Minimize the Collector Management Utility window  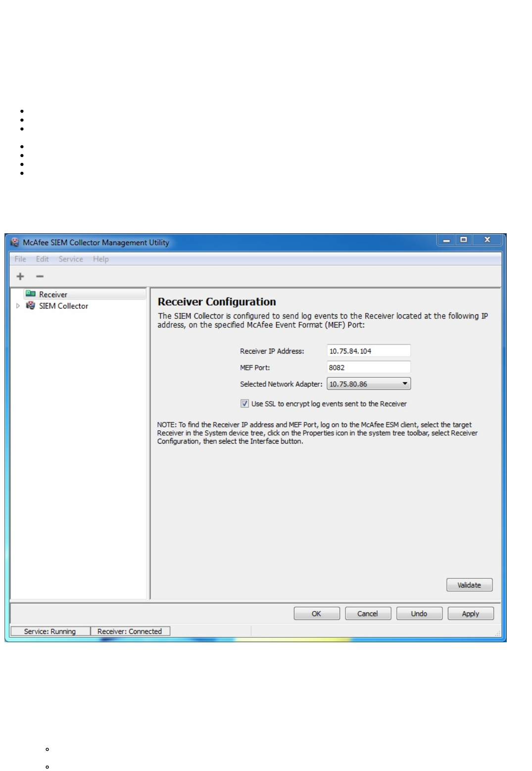tap(446, 240)
